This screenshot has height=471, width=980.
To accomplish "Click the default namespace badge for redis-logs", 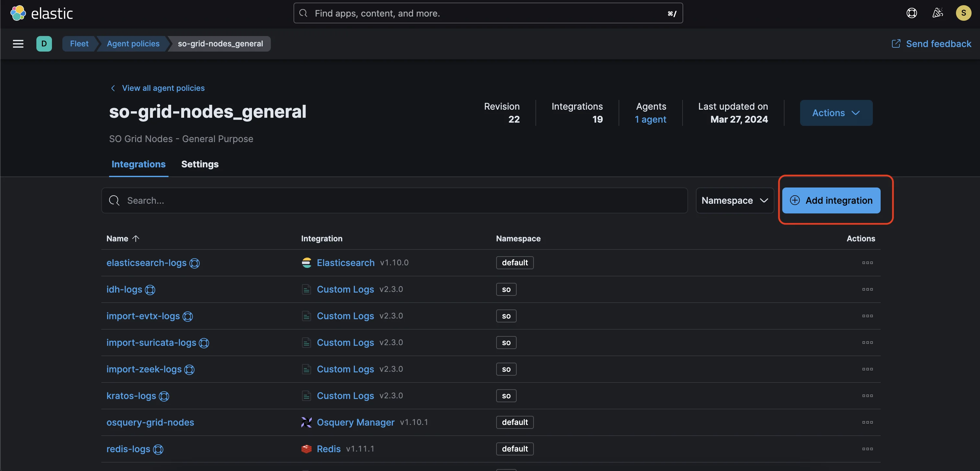I will (515, 449).
